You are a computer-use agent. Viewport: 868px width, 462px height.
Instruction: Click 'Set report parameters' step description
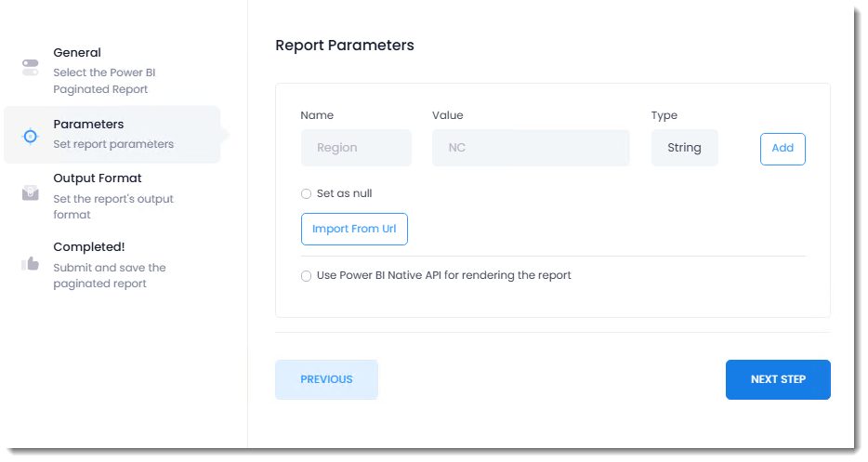[x=113, y=144]
